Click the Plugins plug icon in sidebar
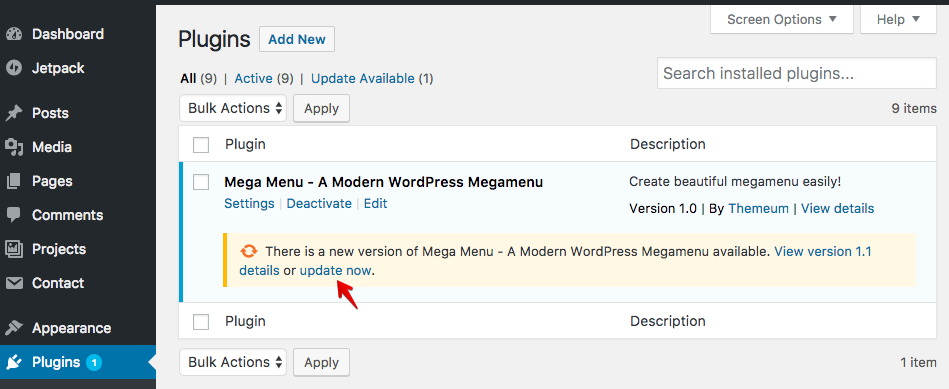 tap(14, 362)
